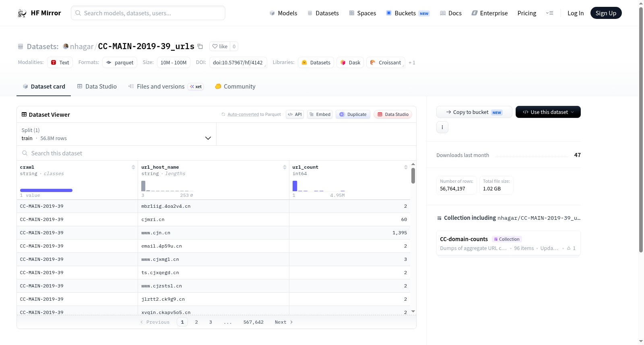Viewport: 644px width, 345px height.
Task: Click the Log In link
Action: (x=576, y=13)
